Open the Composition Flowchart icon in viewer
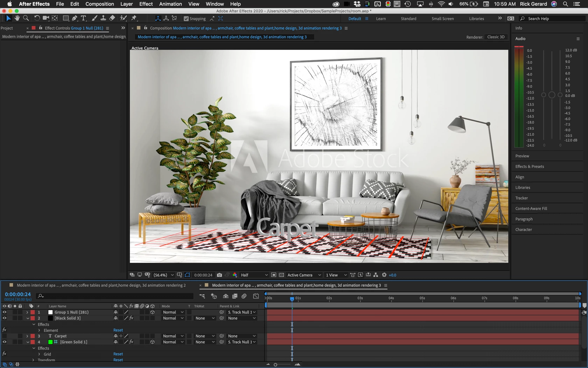This screenshot has height=368, width=588. [376, 275]
